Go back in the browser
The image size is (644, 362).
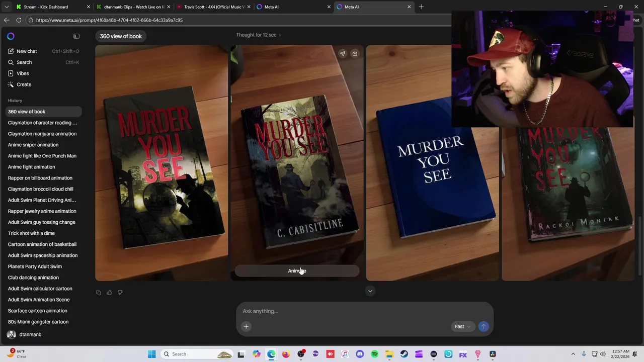(7, 20)
